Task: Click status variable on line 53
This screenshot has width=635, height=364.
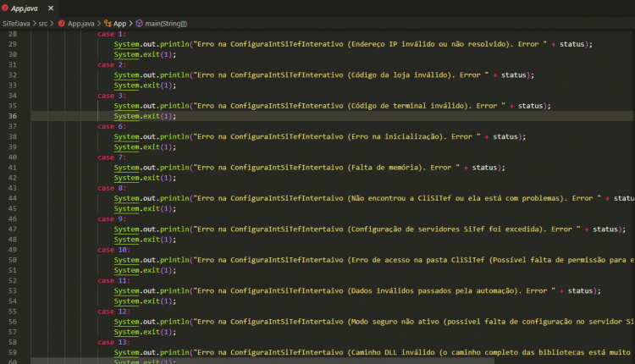Action: 580,290
